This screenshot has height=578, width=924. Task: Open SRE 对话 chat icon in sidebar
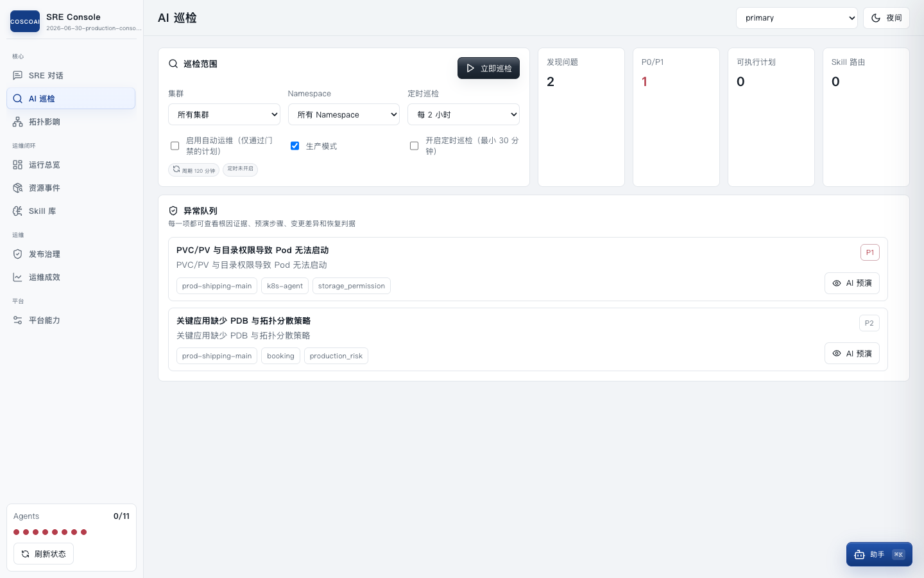pos(18,76)
